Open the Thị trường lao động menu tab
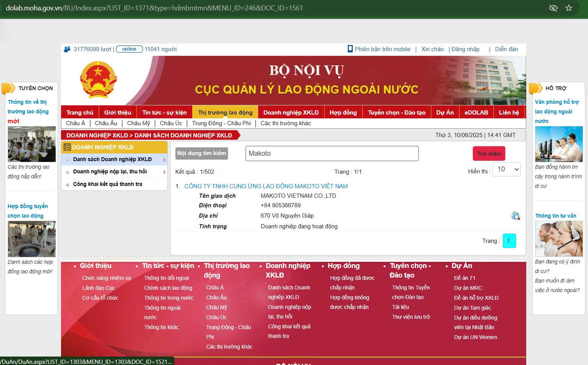 [x=225, y=113]
